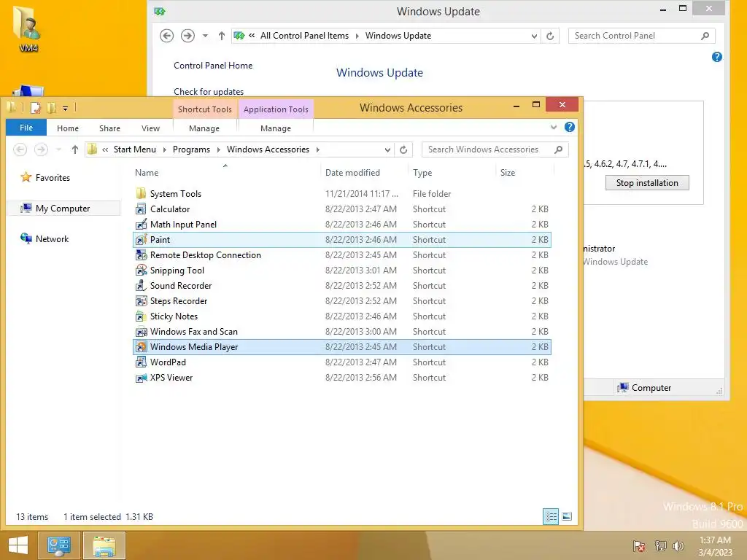
Task: Select Favorites in navigation pane
Action: 53,178
